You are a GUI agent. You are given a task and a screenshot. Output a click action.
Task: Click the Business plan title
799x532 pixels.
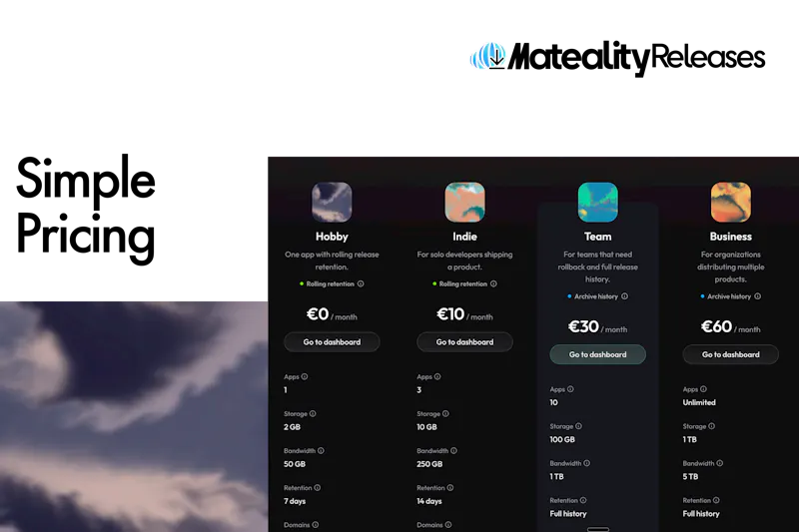(731, 237)
